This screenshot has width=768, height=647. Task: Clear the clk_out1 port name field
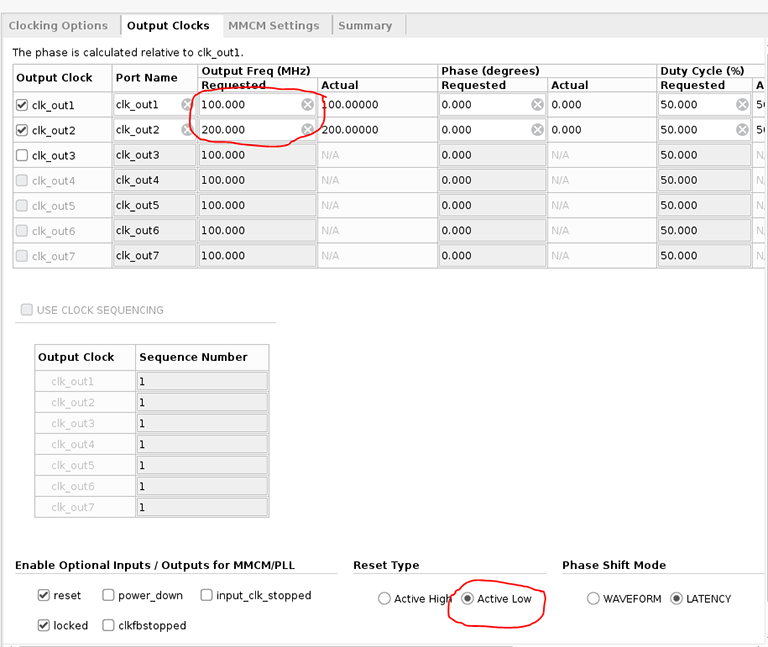point(187,104)
